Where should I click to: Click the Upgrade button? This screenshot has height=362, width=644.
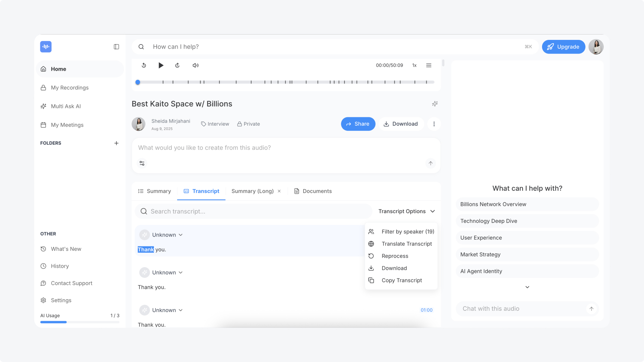click(563, 47)
